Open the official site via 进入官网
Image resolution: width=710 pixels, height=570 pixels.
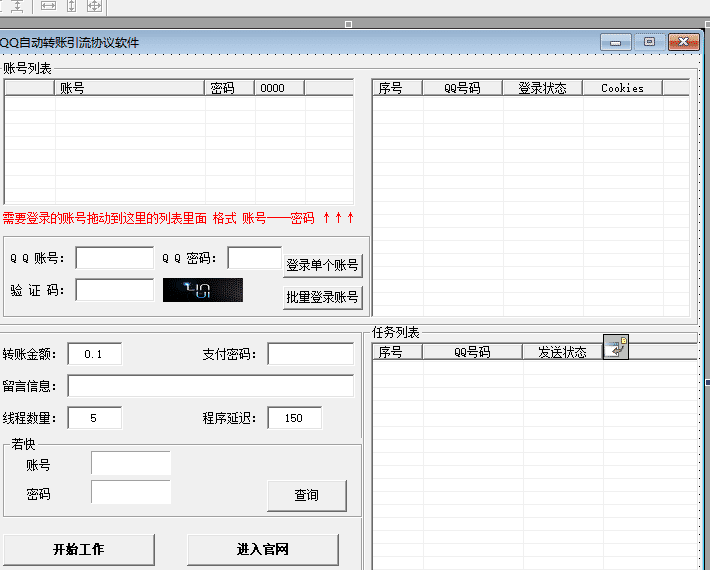263,550
